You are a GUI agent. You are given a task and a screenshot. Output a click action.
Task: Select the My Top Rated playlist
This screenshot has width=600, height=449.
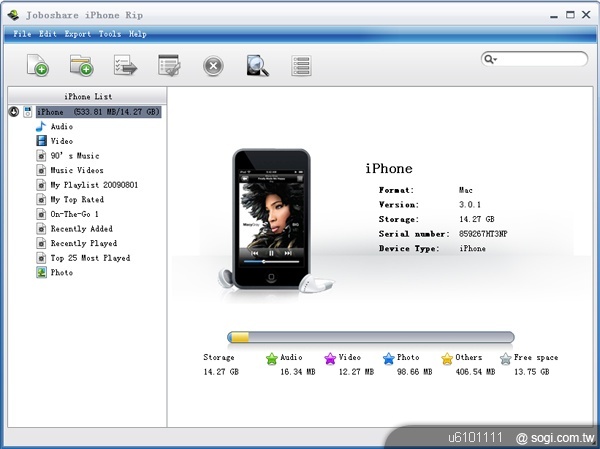pos(77,199)
